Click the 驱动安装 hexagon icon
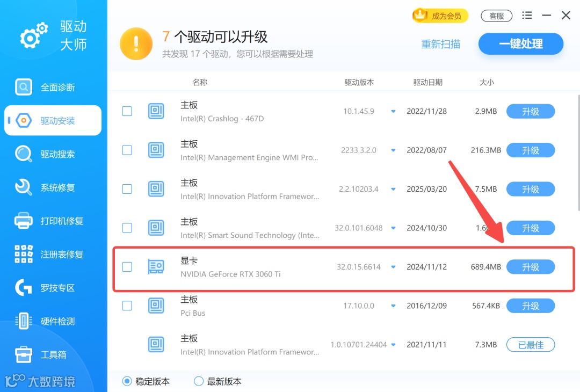Screen dimensions: 580x392 point(23,121)
